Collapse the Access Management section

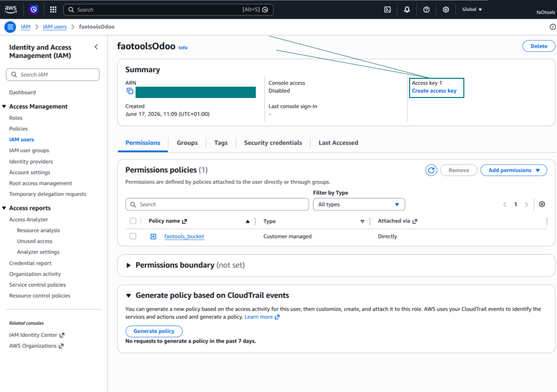(x=4, y=106)
